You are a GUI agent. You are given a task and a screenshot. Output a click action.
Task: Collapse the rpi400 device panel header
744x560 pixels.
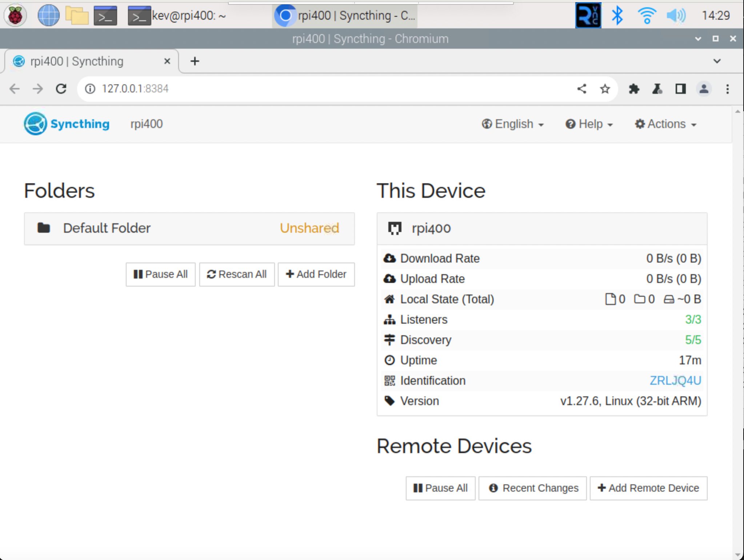tap(542, 228)
